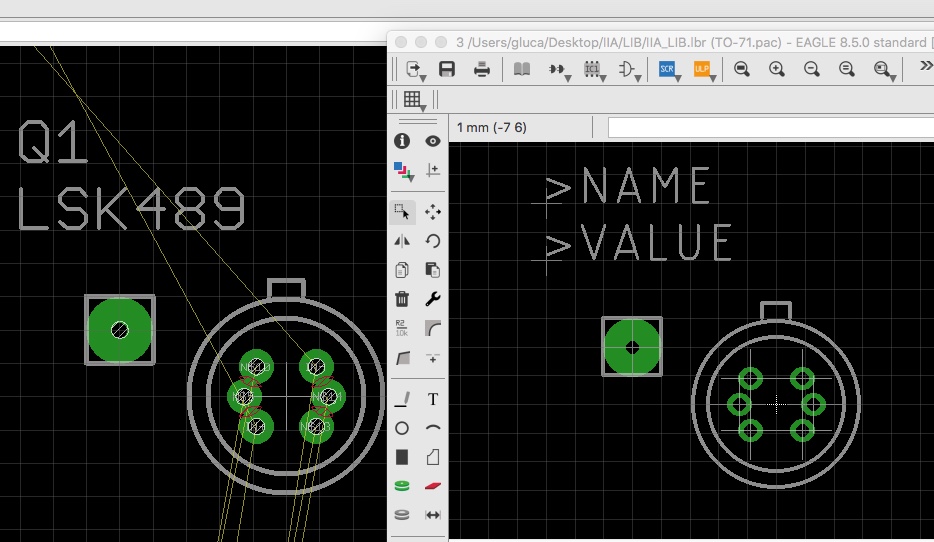Select the Move tool

(433, 211)
